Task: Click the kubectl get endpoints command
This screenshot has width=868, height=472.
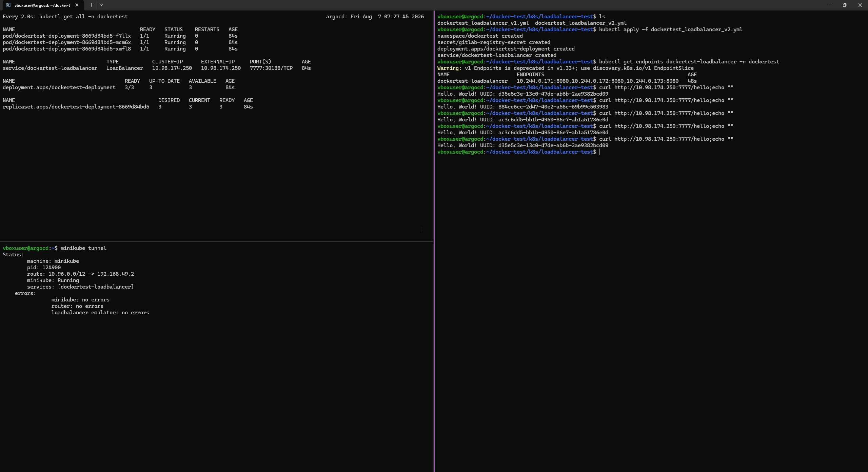Action: point(689,62)
